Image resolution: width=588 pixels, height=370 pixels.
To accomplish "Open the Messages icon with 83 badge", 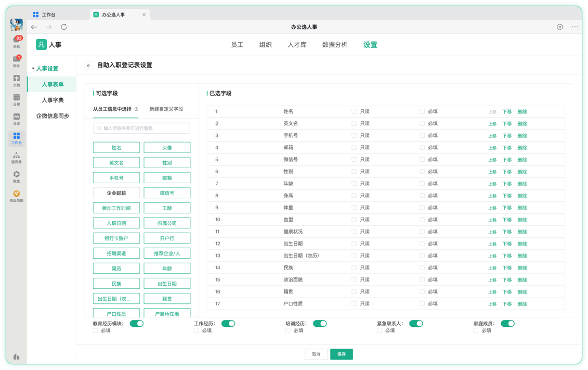I will pos(17,41).
